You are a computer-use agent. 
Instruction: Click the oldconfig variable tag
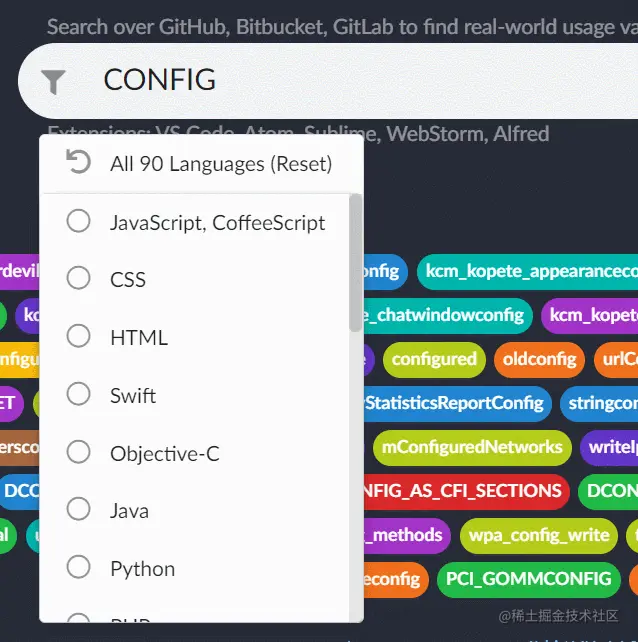click(x=539, y=359)
